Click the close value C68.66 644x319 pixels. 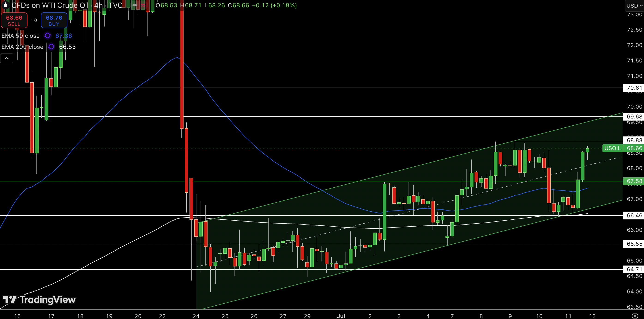click(238, 5)
